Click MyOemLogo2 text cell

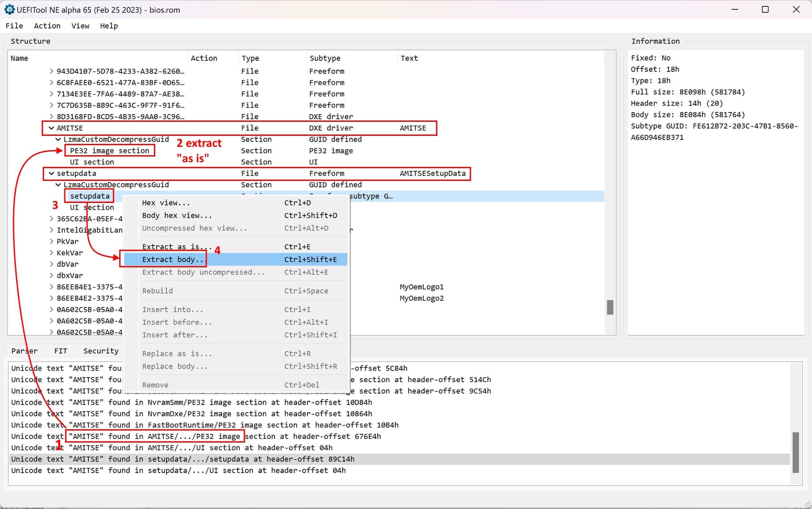[422, 298]
